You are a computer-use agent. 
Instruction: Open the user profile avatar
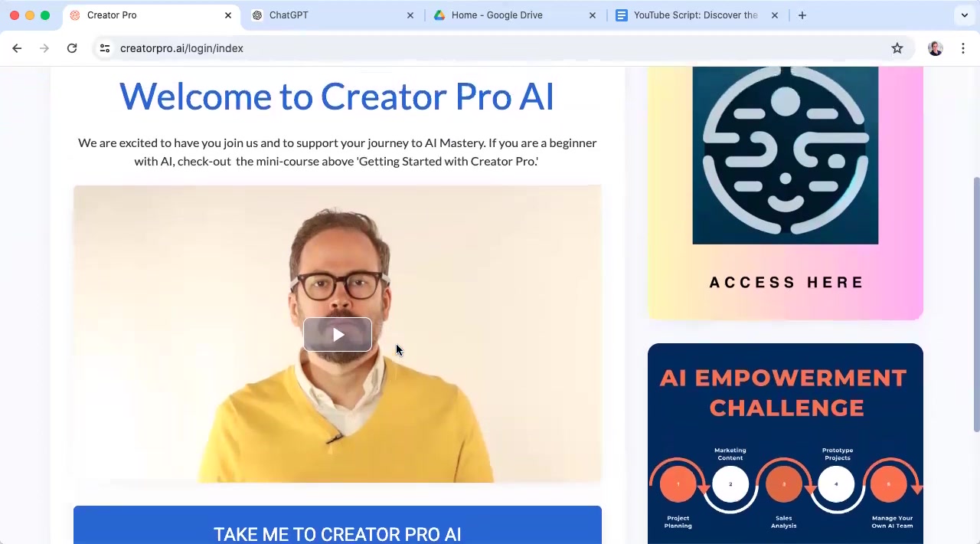pos(935,48)
